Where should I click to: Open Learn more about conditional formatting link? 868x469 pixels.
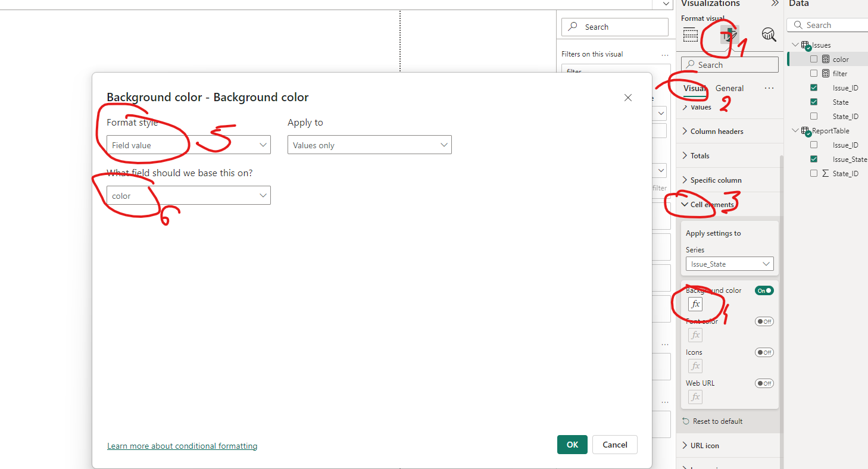[x=182, y=446]
